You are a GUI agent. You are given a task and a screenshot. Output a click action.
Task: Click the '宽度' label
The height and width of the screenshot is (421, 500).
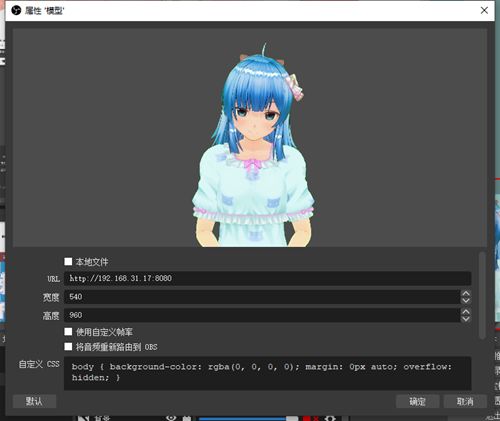click(51, 297)
